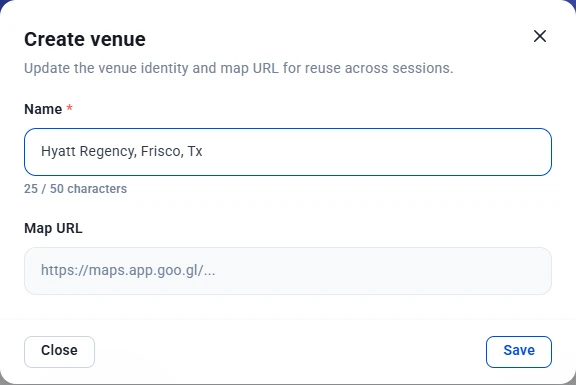Image resolution: width=576 pixels, height=385 pixels.
Task: Click the '25 / 50 characters' counter text
Action: pyautogui.click(x=75, y=189)
